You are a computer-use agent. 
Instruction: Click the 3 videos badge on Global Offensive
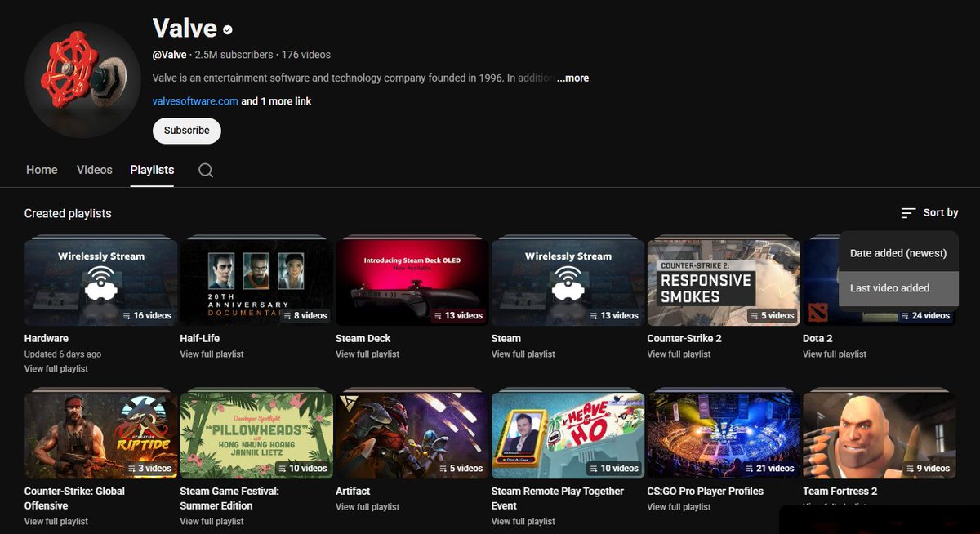150,469
